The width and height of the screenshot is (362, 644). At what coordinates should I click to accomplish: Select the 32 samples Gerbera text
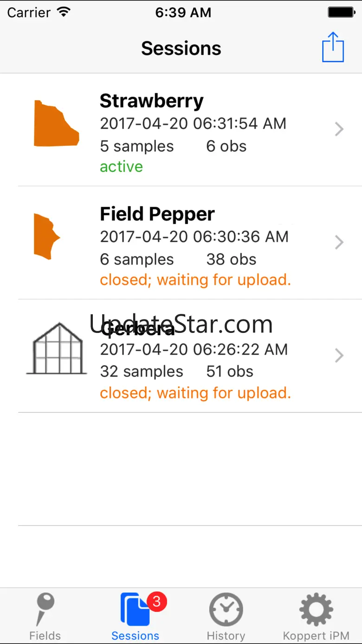(x=142, y=371)
